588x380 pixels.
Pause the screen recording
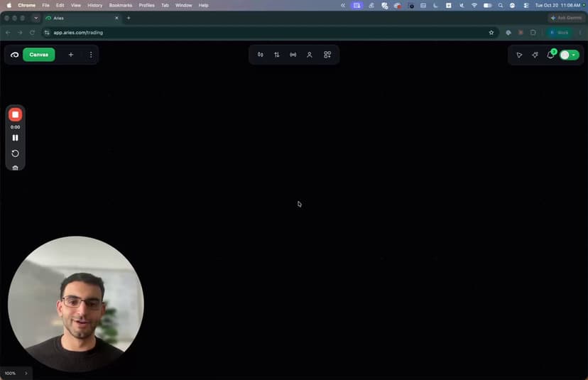pos(16,138)
